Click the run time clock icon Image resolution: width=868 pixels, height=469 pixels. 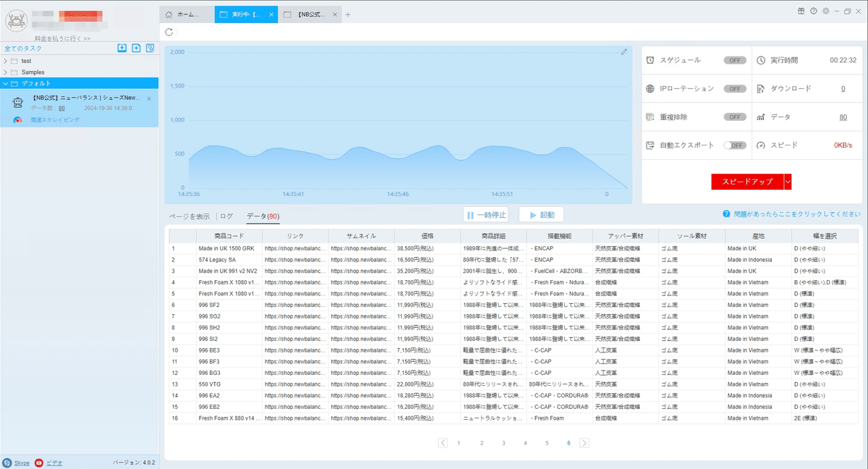[761, 60]
